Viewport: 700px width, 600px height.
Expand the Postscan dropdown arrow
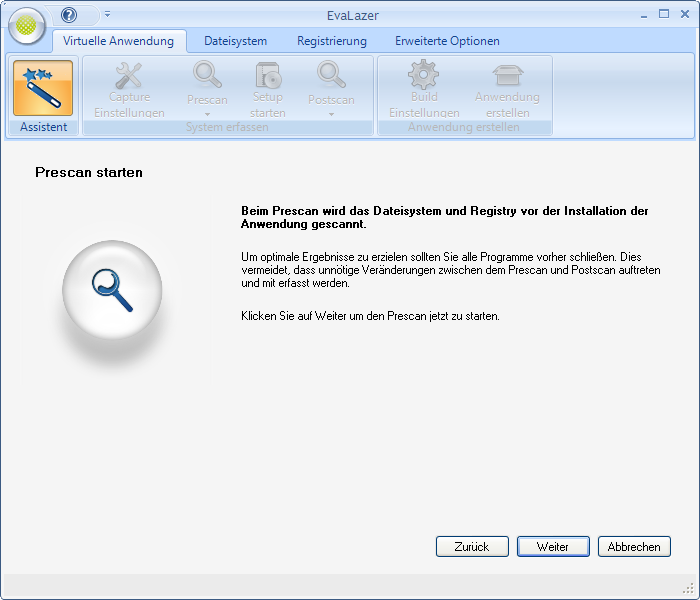click(x=331, y=114)
